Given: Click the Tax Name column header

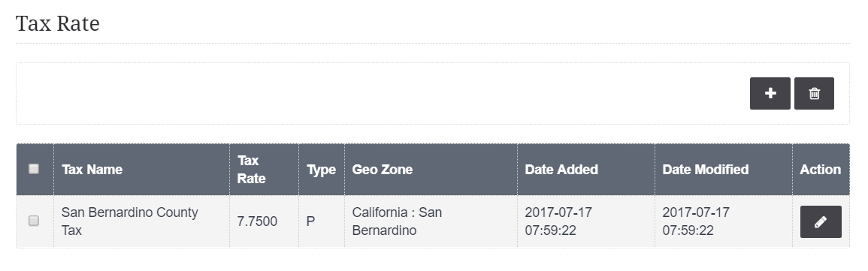Looking at the screenshot, I should pyautogui.click(x=92, y=169).
